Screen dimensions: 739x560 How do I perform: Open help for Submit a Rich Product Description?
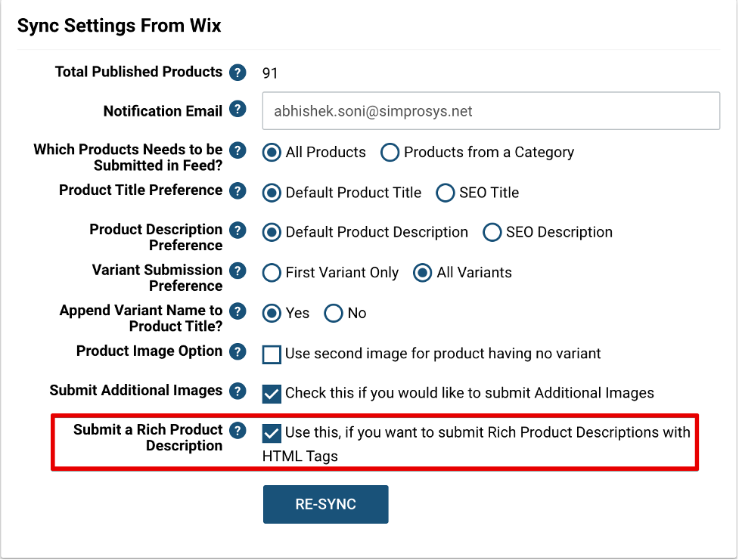[x=238, y=431]
